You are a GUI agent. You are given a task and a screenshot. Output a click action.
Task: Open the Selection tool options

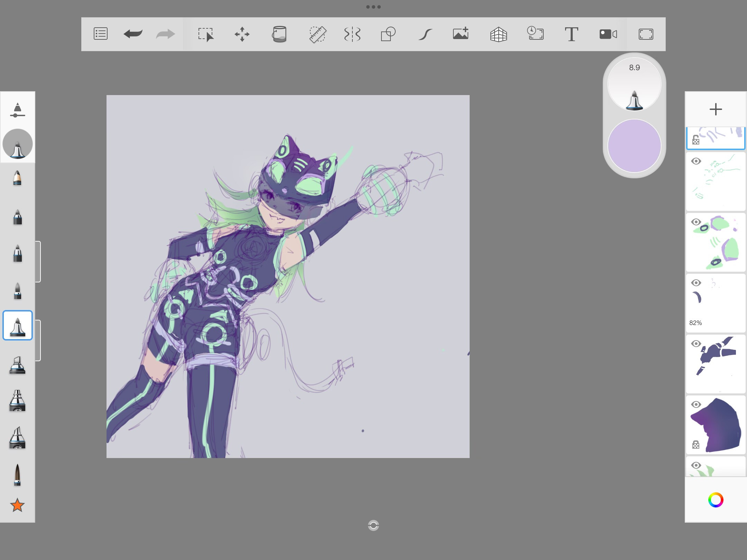pyautogui.click(x=206, y=34)
